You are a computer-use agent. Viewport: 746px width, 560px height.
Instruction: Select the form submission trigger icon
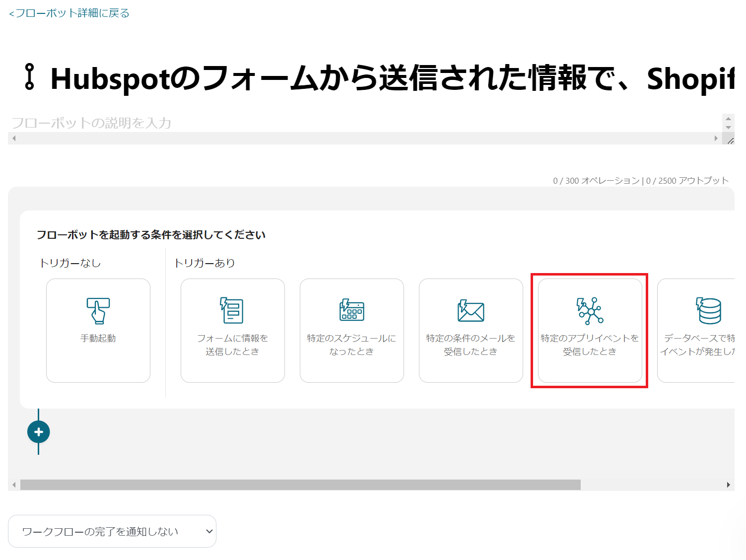pyautogui.click(x=232, y=310)
